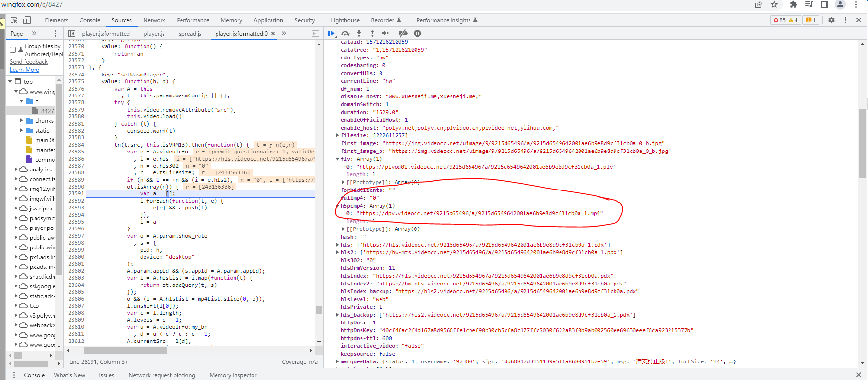Viewport: 868px width, 380px height.
Task: Open DevTools settings gear
Action: [x=832, y=20]
